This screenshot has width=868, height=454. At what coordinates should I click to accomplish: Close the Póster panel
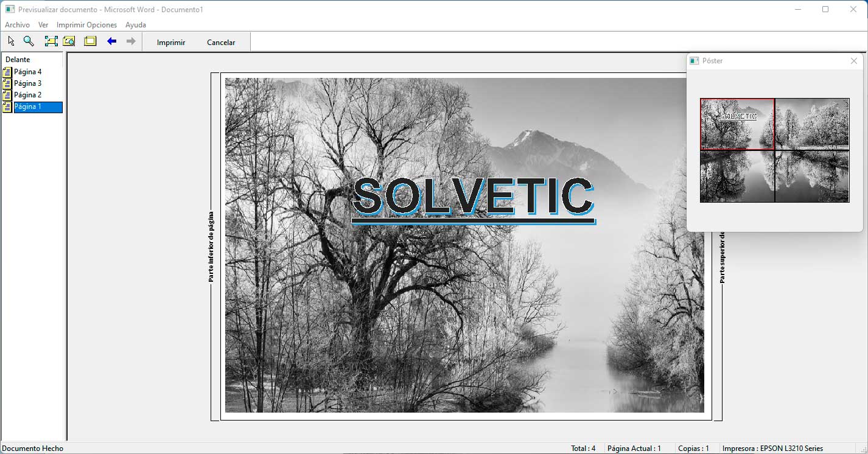pyautogui.click(x=853, y=61)
